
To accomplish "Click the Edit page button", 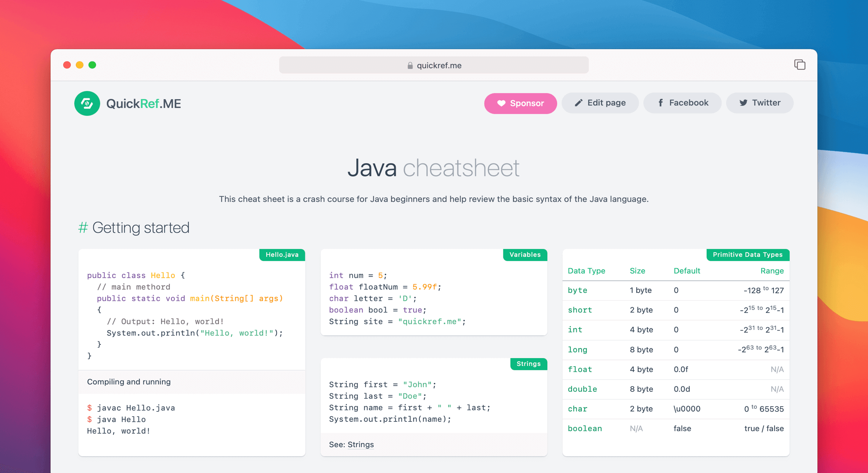I will pos(600,103).
